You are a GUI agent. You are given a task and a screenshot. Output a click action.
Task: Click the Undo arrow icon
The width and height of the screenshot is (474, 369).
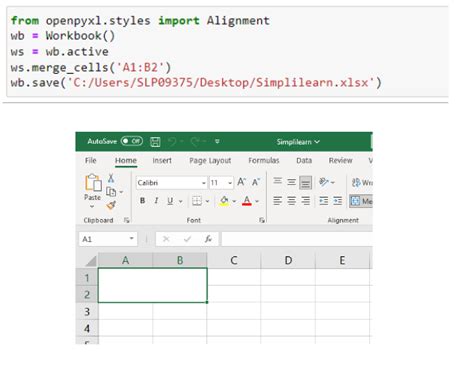tap(172, 142)
